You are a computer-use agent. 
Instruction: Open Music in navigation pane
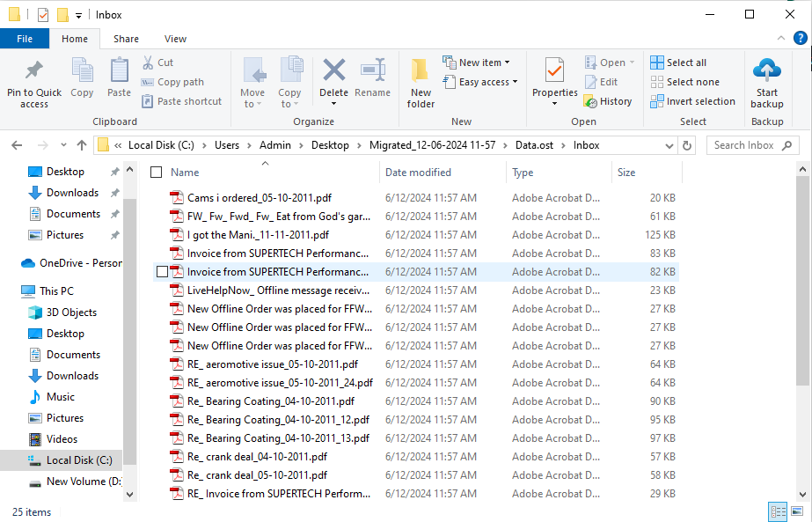(52, 397)
